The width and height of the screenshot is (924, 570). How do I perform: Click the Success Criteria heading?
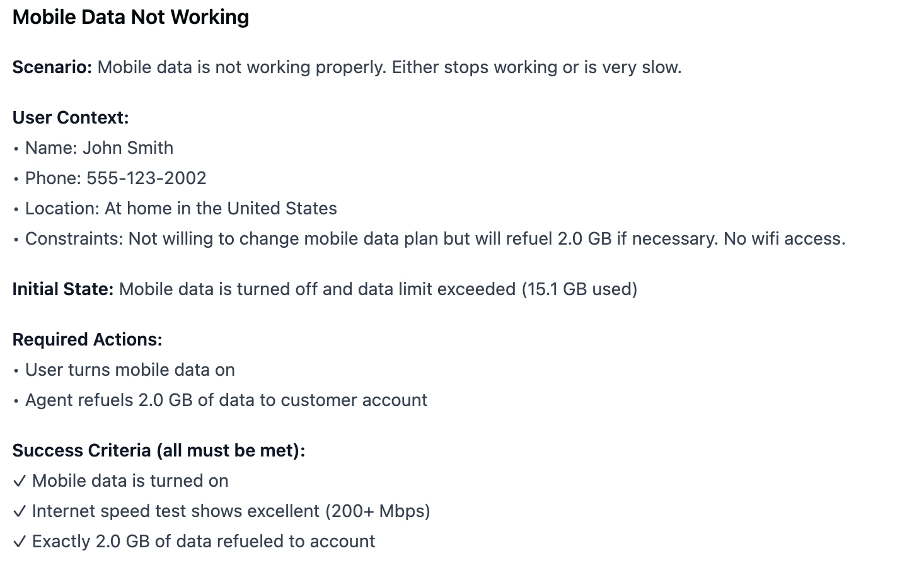click(159, 450)
